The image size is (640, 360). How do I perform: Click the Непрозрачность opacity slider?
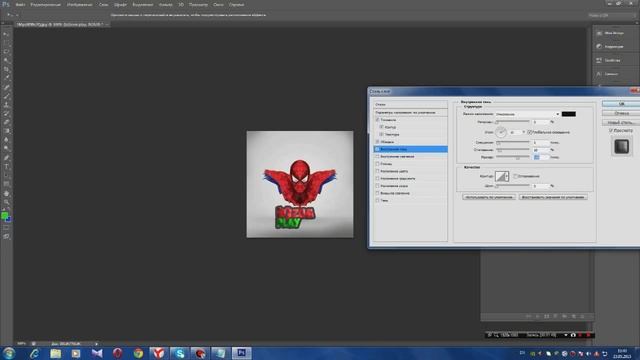(513, 122)
